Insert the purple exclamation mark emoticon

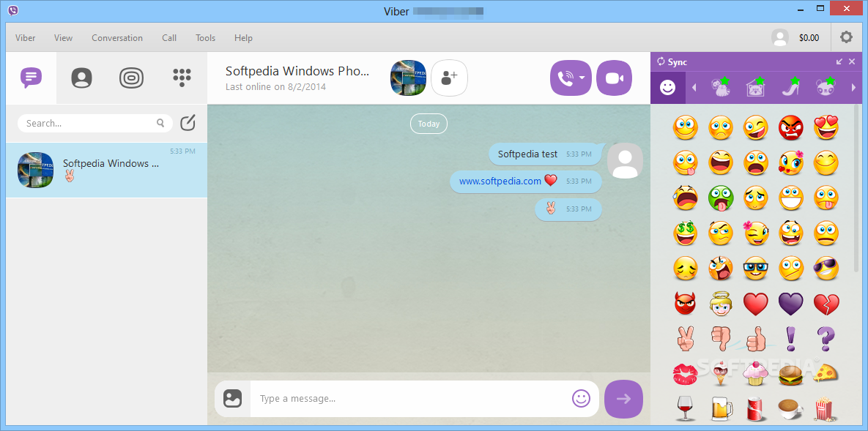[790, 339]
